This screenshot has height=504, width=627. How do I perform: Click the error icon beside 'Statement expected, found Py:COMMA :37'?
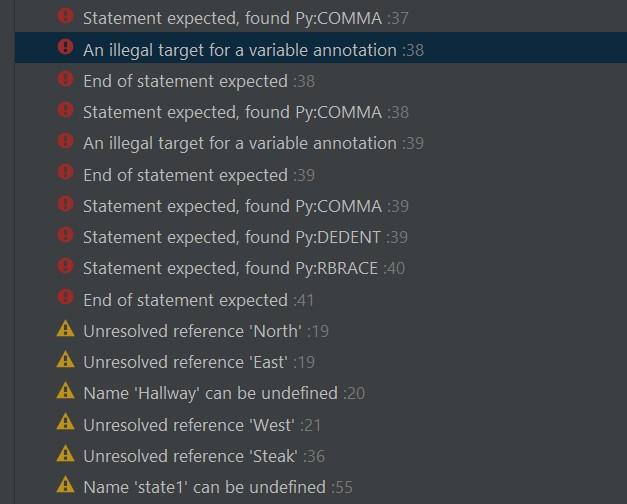[x=65, y=16]
